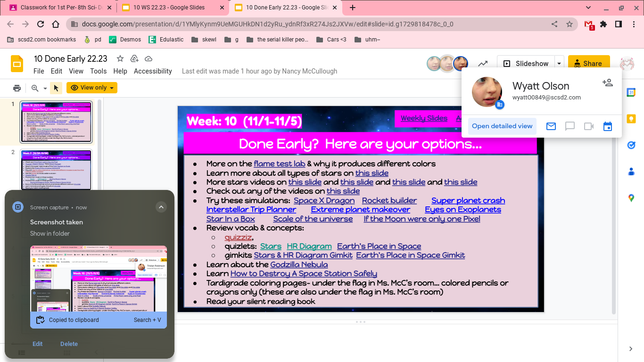Open the View only mode dropdown
This screenshot has width=644, height=362.
click(92, 88)
